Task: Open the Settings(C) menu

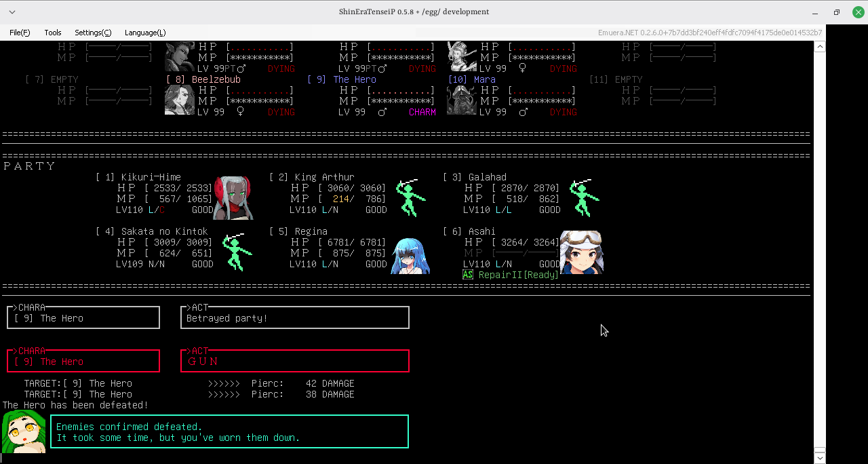Action: coord(93,33)
